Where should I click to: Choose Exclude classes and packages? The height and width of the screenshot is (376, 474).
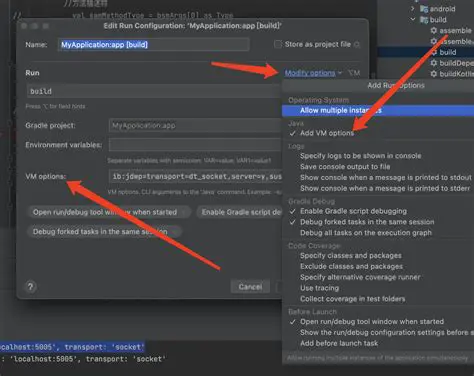pos(351,266)
